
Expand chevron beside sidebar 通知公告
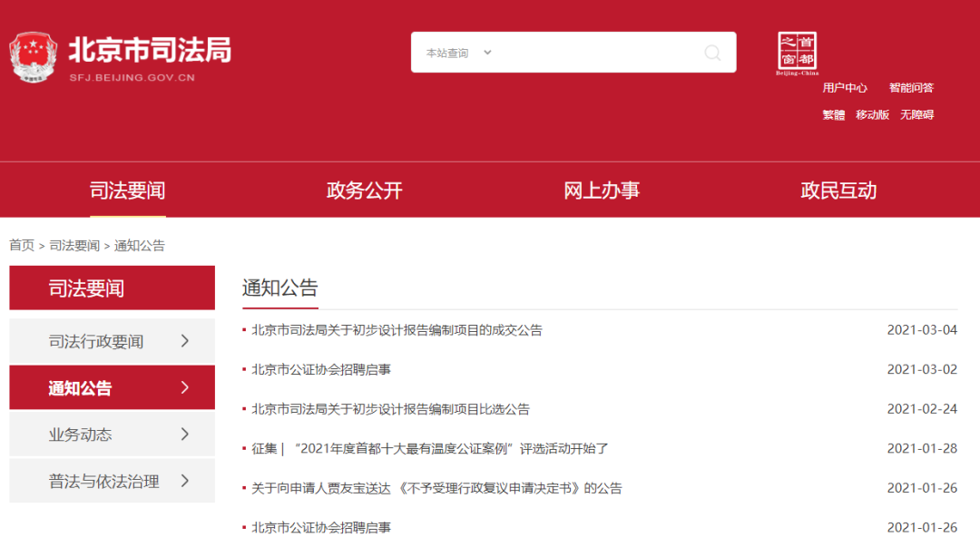(x=185, y=387)
